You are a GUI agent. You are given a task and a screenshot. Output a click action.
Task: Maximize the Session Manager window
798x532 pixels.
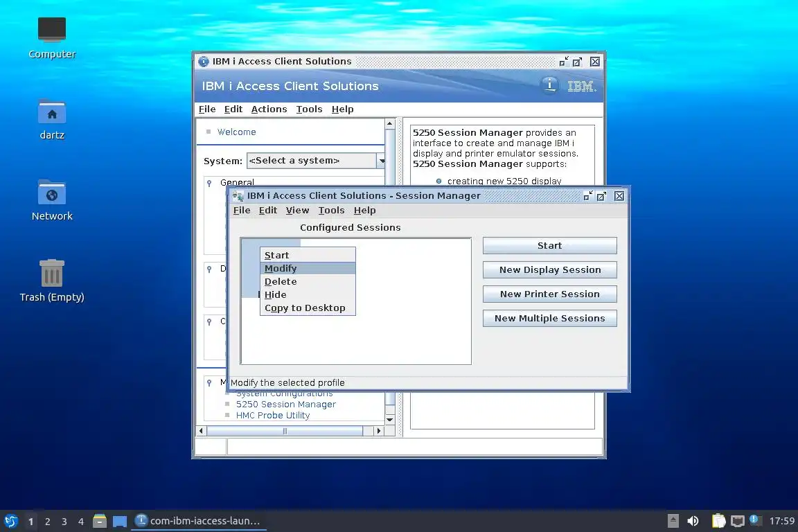tap(601, 196)
